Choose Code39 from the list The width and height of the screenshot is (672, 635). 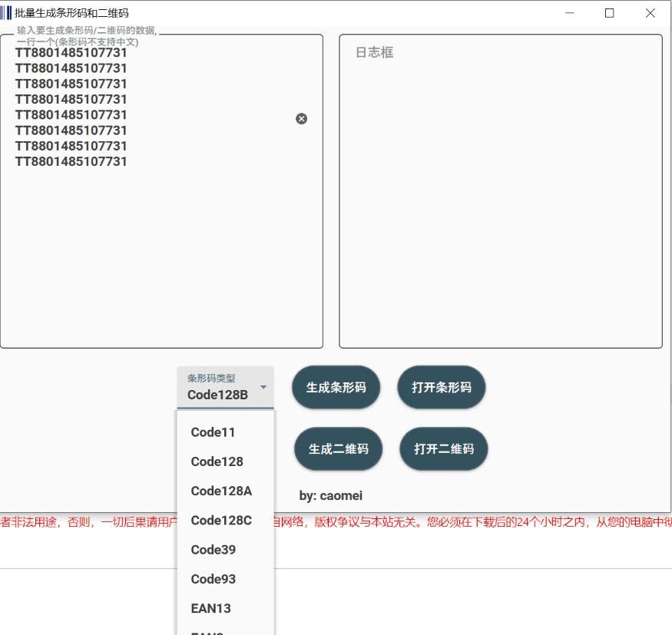[x=225, y=549]
